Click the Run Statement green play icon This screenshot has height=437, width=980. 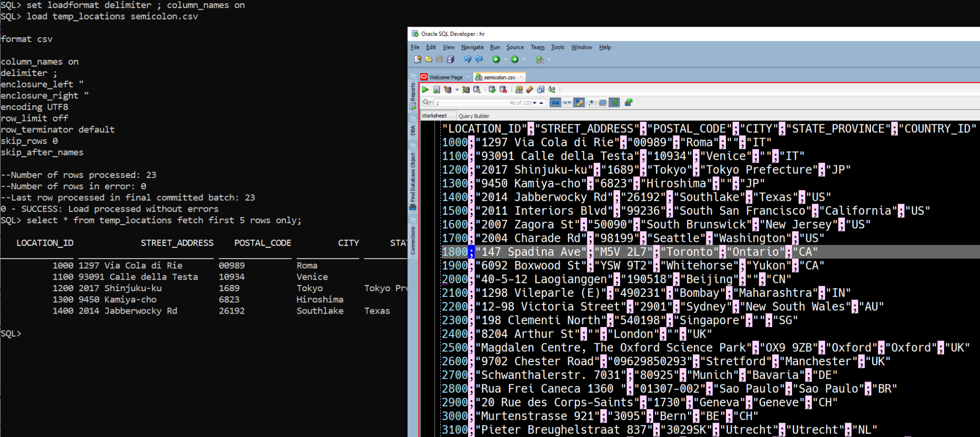pyautogui.click(x=425, y=89)
